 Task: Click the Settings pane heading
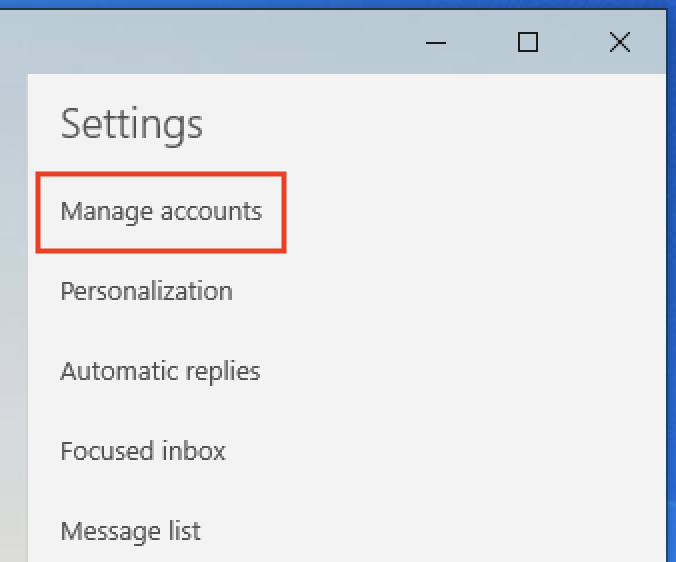tap(132, 125)
